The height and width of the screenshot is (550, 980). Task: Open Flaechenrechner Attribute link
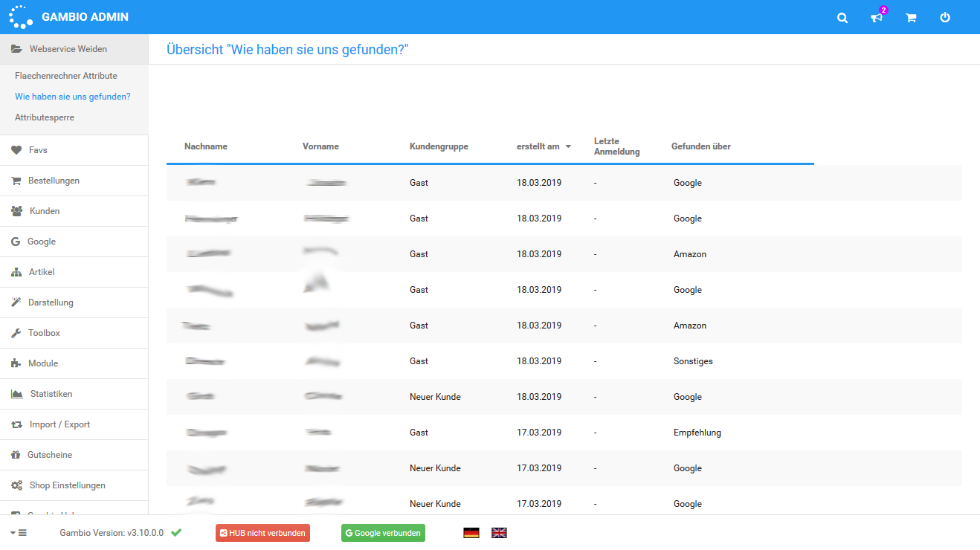pos(66,76)
